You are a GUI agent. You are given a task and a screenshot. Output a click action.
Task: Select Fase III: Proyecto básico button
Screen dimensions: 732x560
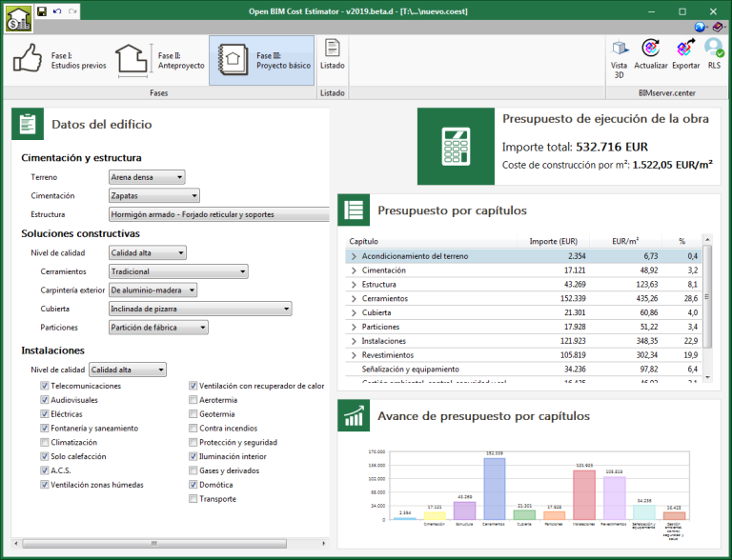pyautogui.click(x=261, y=61)
